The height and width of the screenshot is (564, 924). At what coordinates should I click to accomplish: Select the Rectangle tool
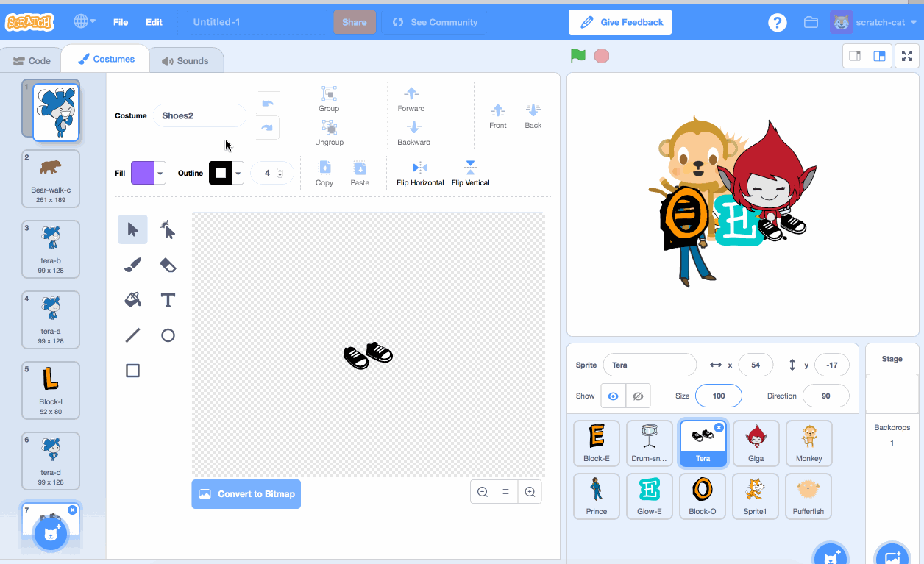tap(132, 371)
